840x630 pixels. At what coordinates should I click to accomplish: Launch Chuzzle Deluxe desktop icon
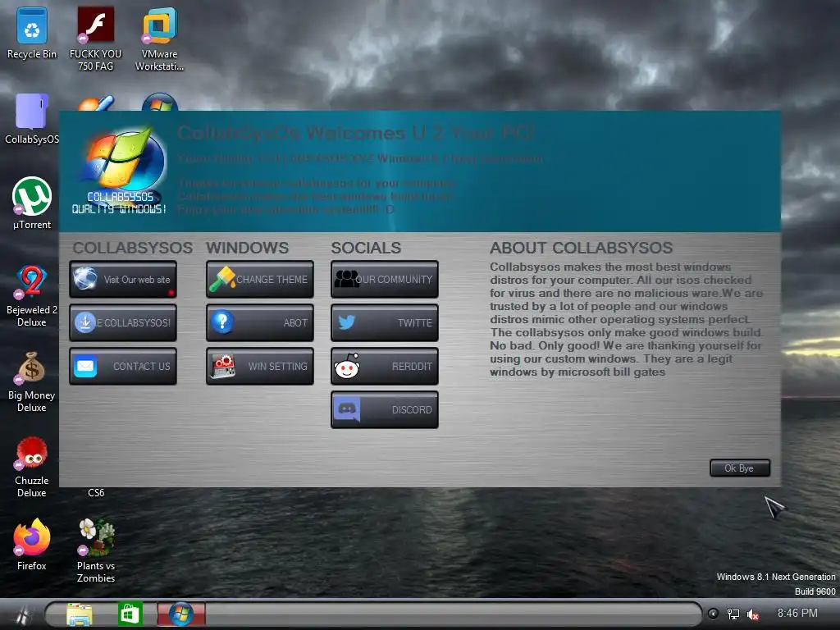click(32, 467)
